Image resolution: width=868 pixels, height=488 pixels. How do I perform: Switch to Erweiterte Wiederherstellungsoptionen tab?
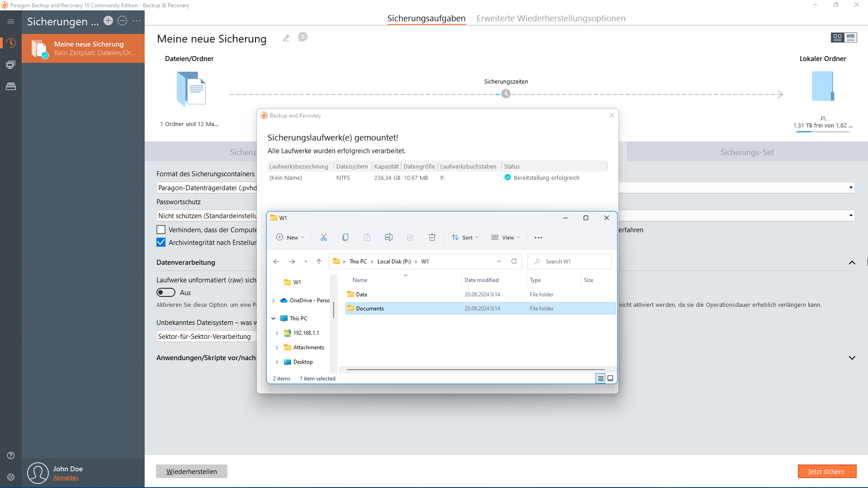tap(551, 19)
